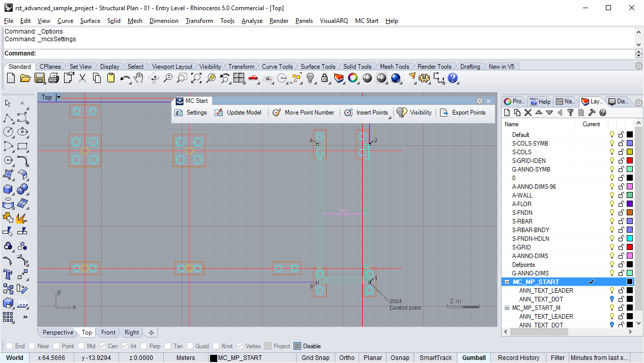Click the New file icon

(x=11, y=78)
